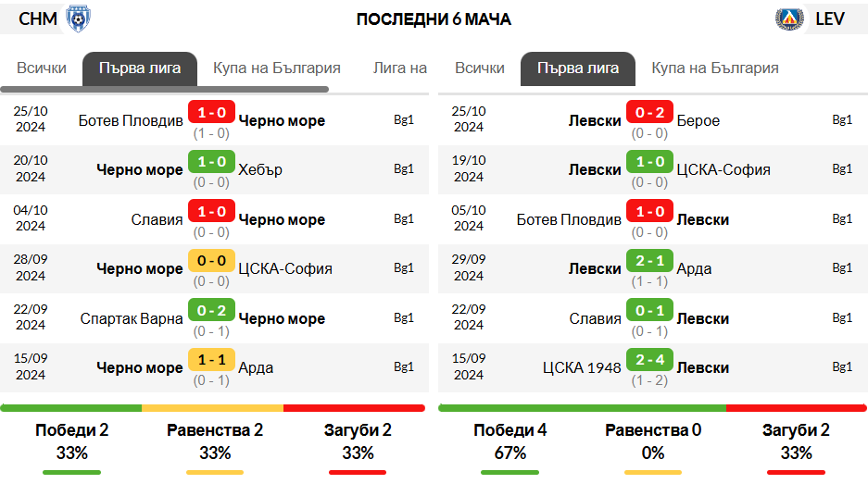Click the Равенства 2 draws statistic
The width and height of the screenshot is (868, 484).
pos(215,429)
